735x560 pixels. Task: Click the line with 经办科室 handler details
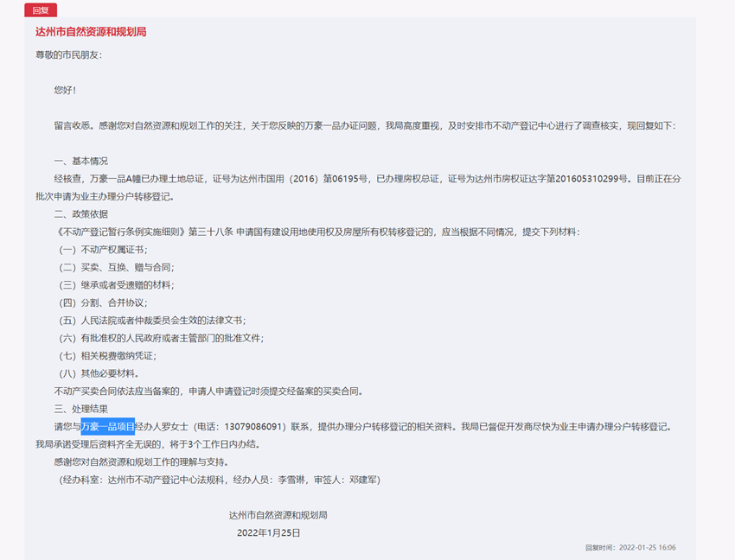(x=220, y=480)
